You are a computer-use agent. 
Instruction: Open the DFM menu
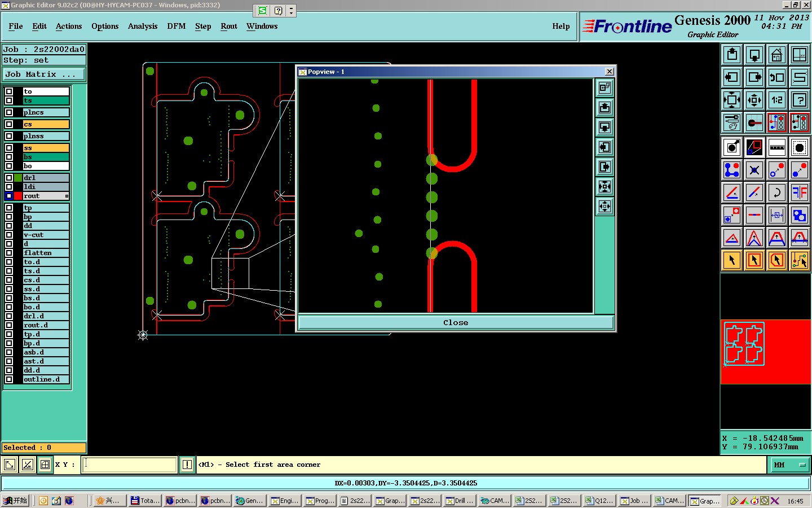click(176, 26)
